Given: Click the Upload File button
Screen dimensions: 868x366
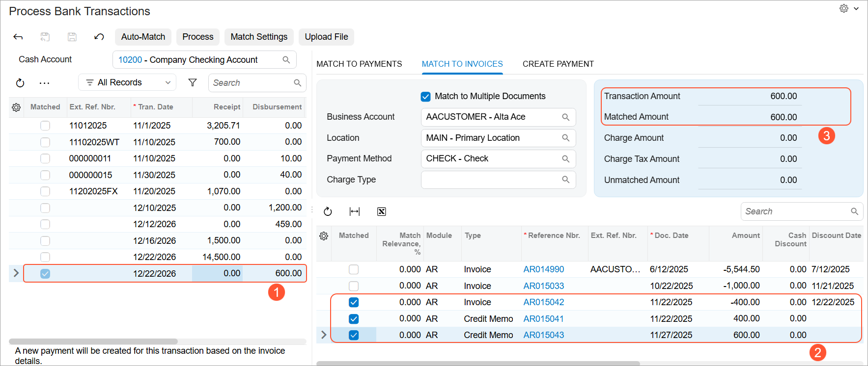Looking at the screenshot, I should [326, 37].
